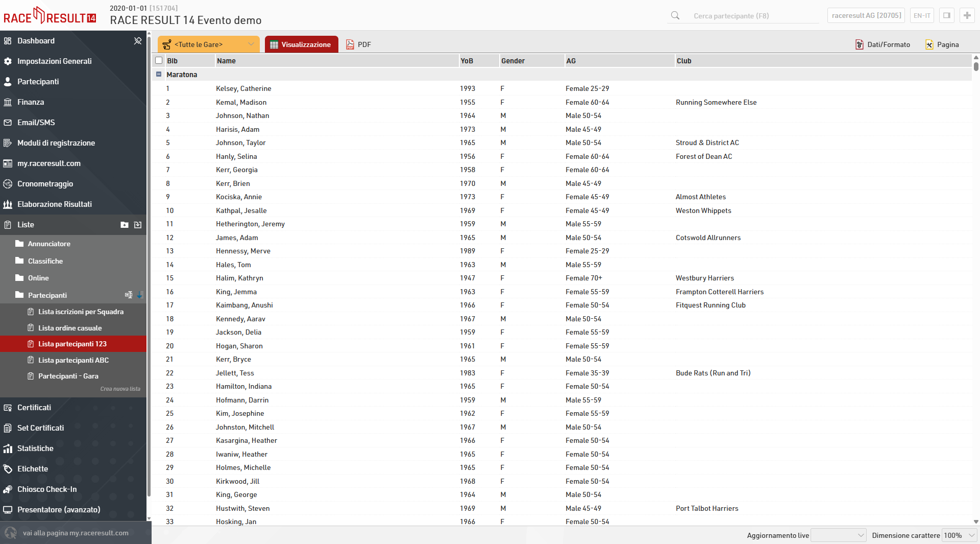
Task: Open Cronometraggio in the sidebar
Action: (45, 184)
